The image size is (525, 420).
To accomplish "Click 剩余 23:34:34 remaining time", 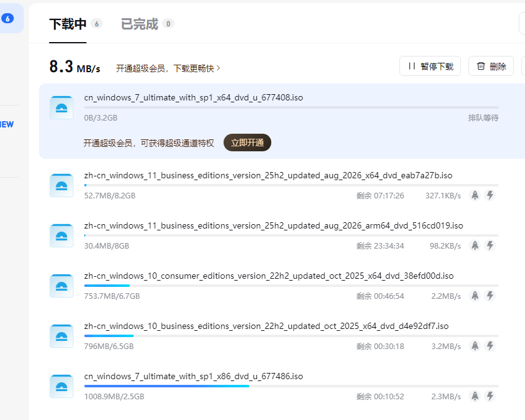I will 380,245.
